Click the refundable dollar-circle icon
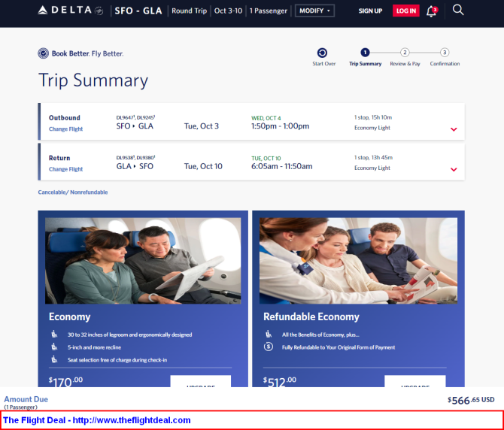 [x=269, y=347]
